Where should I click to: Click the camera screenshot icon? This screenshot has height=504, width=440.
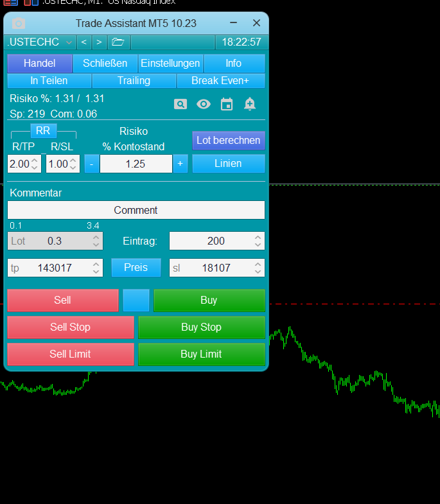[19, 24]
